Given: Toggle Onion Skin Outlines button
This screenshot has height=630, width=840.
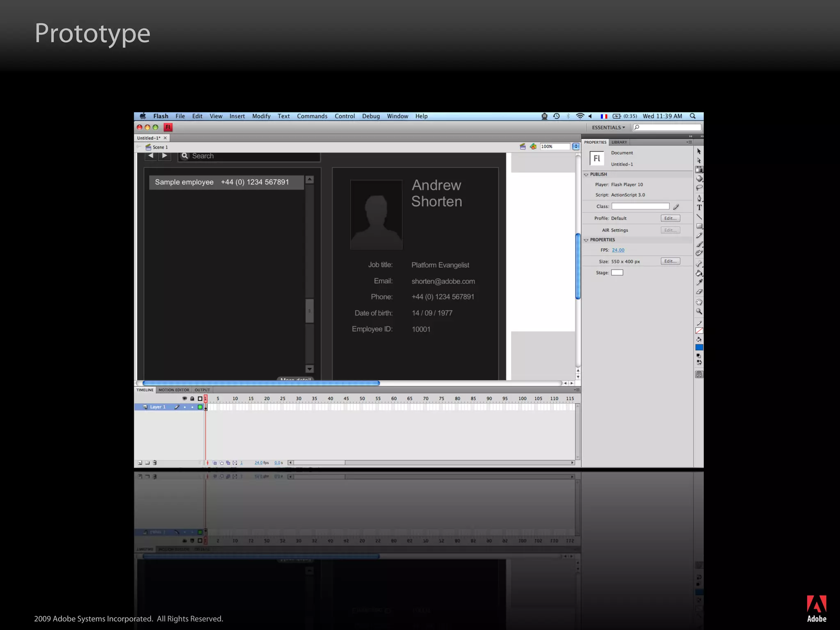Looking at the screenshot, I should click(221, 463).
